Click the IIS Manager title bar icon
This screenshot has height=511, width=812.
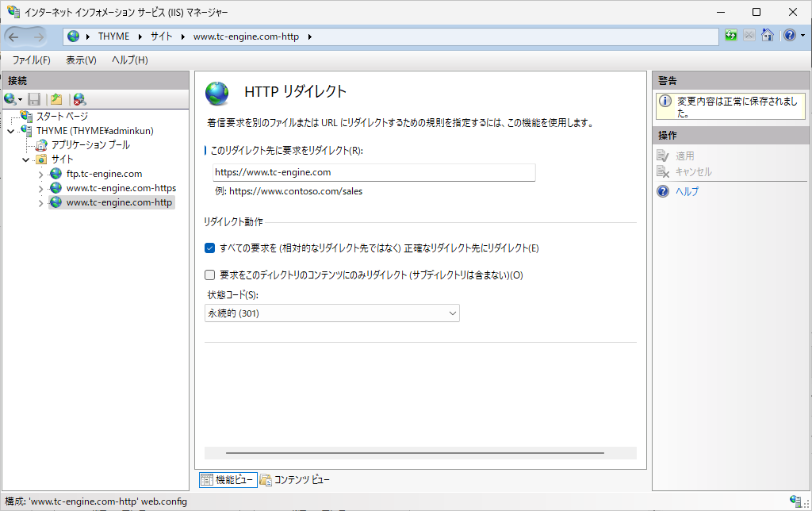coord(13,11)
